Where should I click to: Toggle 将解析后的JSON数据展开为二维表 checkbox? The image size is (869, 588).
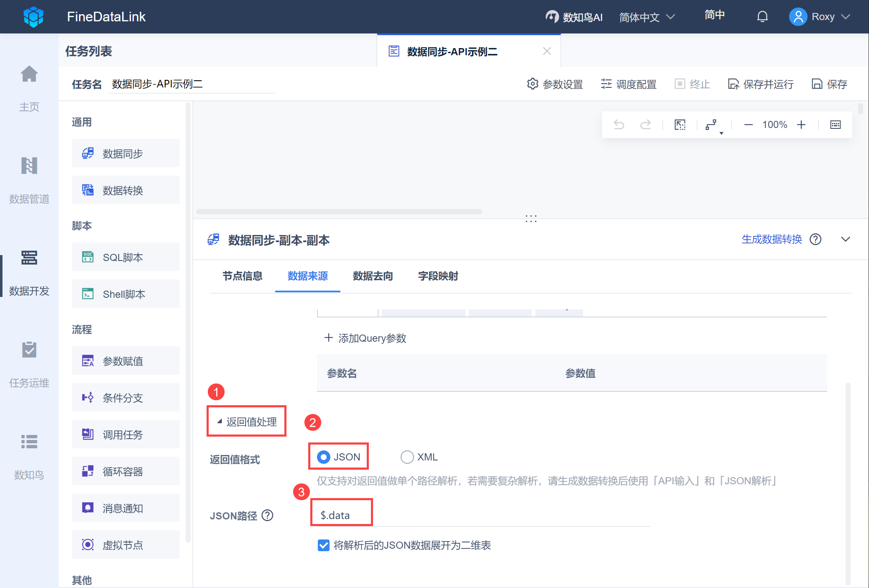tap(324, 545)
